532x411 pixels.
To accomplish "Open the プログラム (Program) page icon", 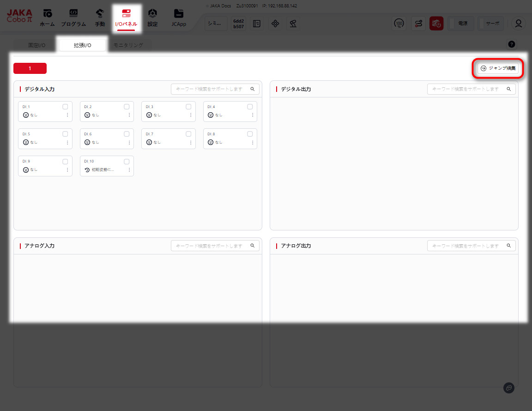I will (x=73, y=14).
